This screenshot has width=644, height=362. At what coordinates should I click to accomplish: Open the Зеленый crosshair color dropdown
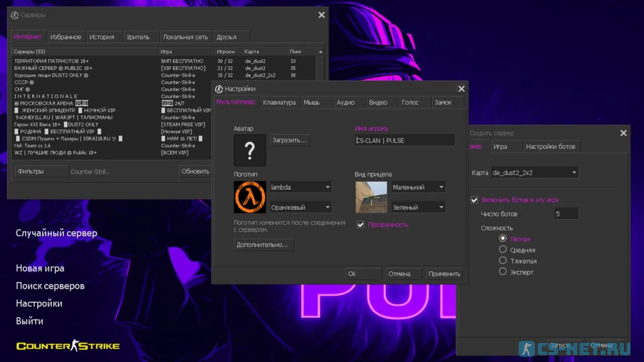[x=419, y=207]
